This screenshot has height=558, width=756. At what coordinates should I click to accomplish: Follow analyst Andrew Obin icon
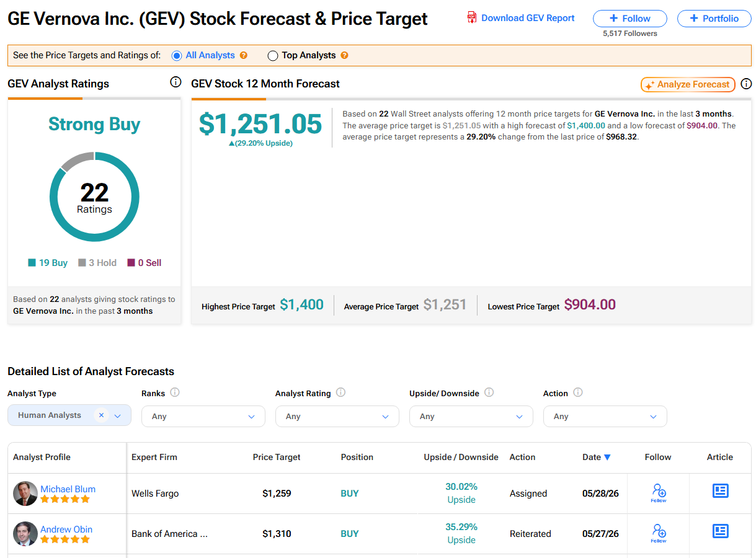point(659,533)
